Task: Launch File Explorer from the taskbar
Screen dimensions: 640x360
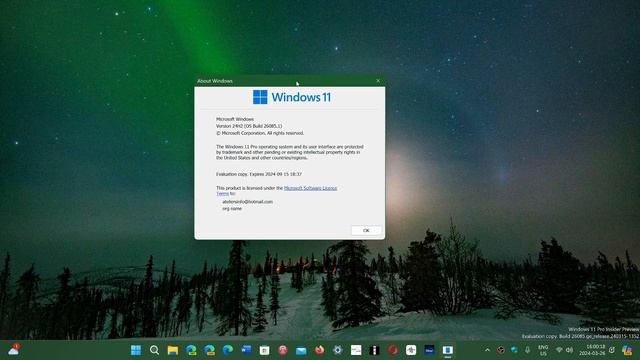Action: (173, 350)
